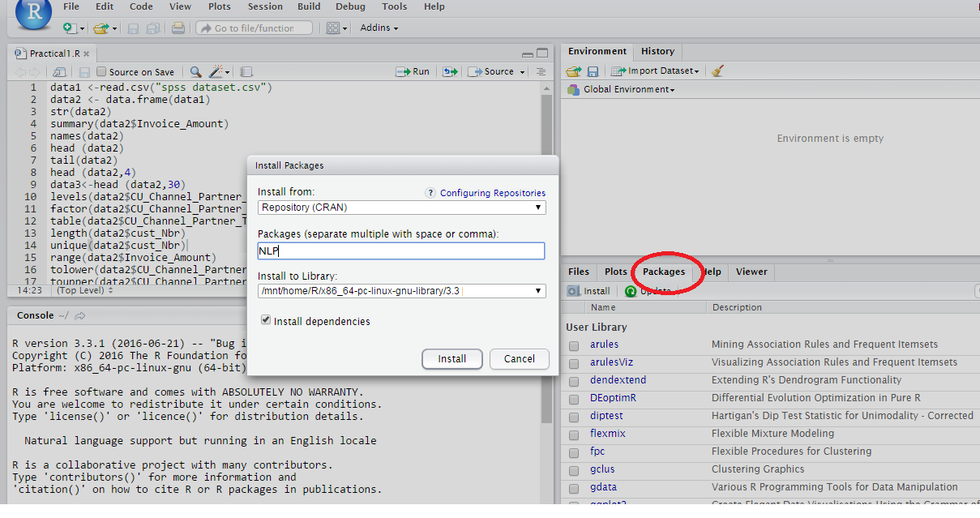
Task: Uncheck the Install dependencies checkbox
Action: [266, 320]
